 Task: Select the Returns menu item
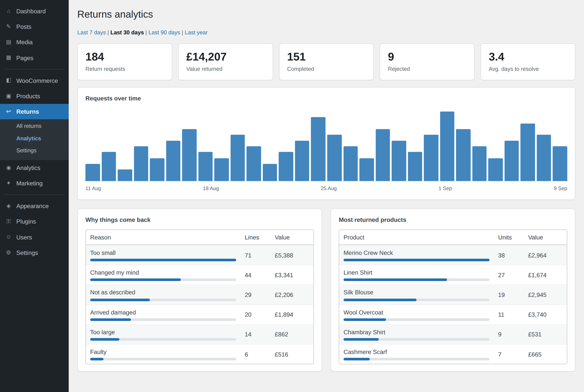coord(34,112)
